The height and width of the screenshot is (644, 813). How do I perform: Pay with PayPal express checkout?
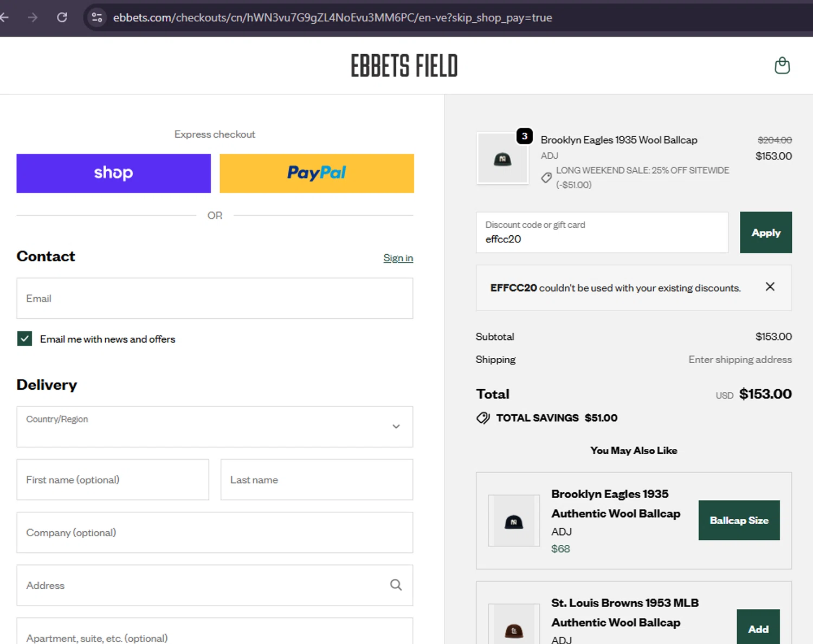[317, 173]
